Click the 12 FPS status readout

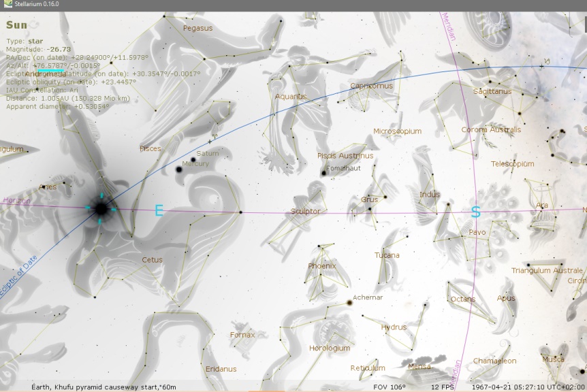pos(443,387)
